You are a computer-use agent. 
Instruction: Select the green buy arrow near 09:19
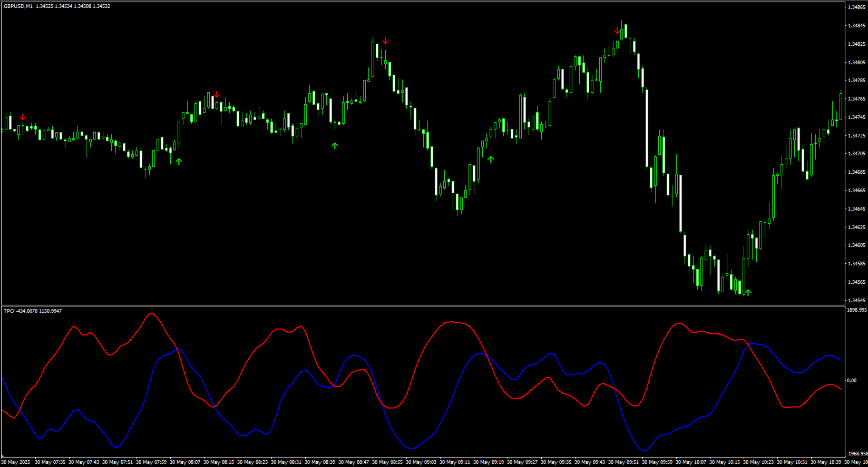pyautogui.click(x=491, y=159)
